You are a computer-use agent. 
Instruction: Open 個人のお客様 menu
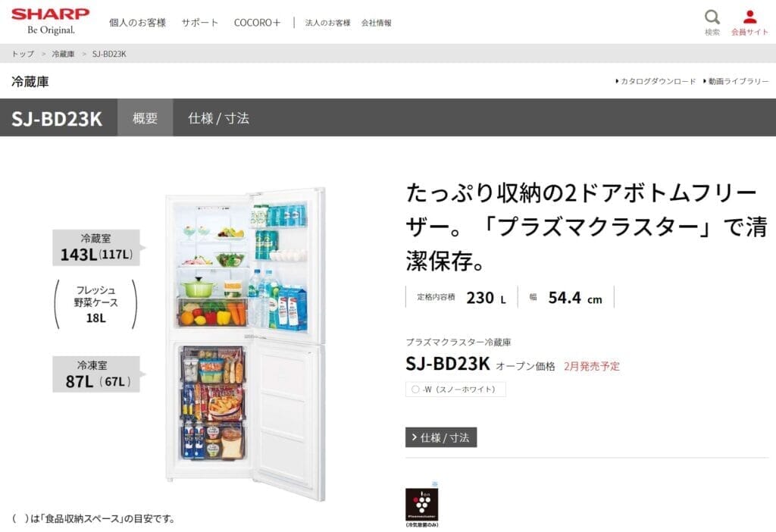(138, 23)
